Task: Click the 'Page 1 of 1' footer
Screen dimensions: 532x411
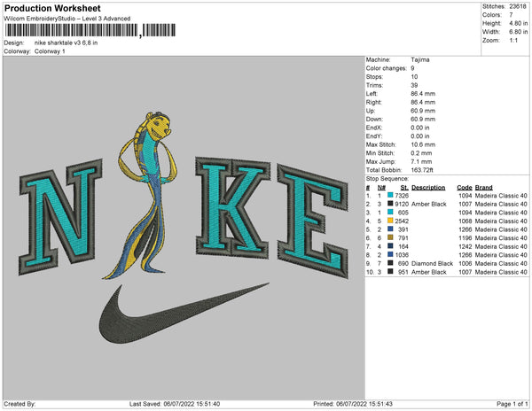Action: [x=512, y=404]
